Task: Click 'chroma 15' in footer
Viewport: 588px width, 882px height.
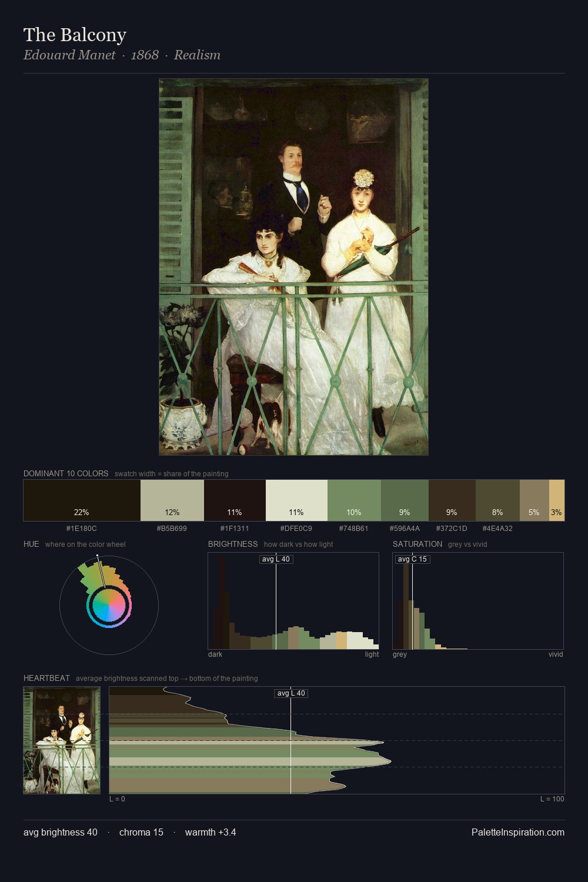Action: [141, 832]
